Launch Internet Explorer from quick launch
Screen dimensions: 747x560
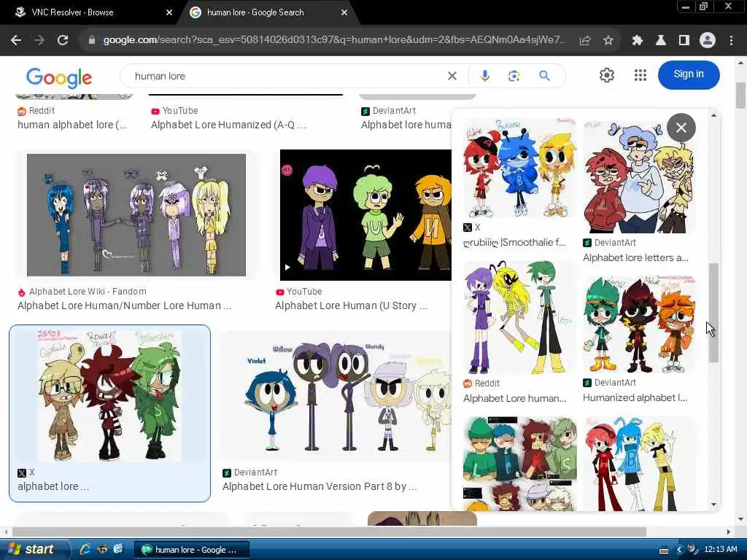point(85,550)
